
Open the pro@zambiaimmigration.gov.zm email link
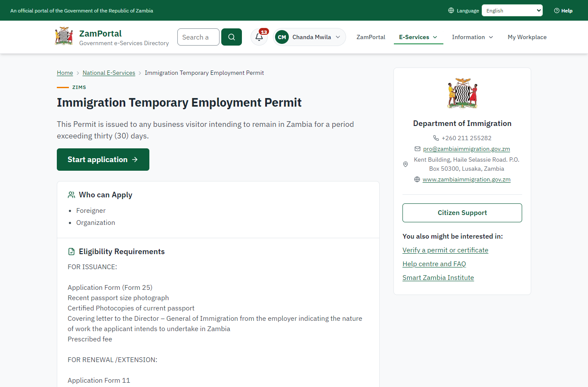[x=467, y=149]
